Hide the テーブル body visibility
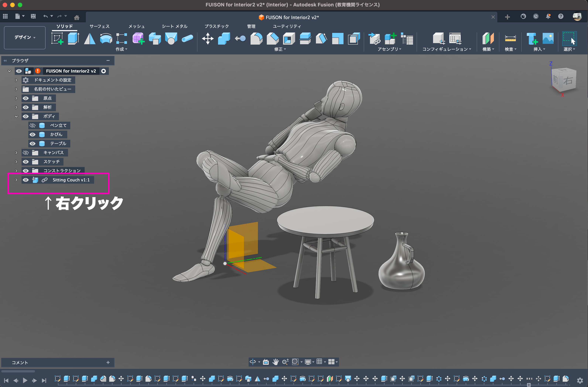The width and height of the screenshot is (588, 387). coord(32,144)
